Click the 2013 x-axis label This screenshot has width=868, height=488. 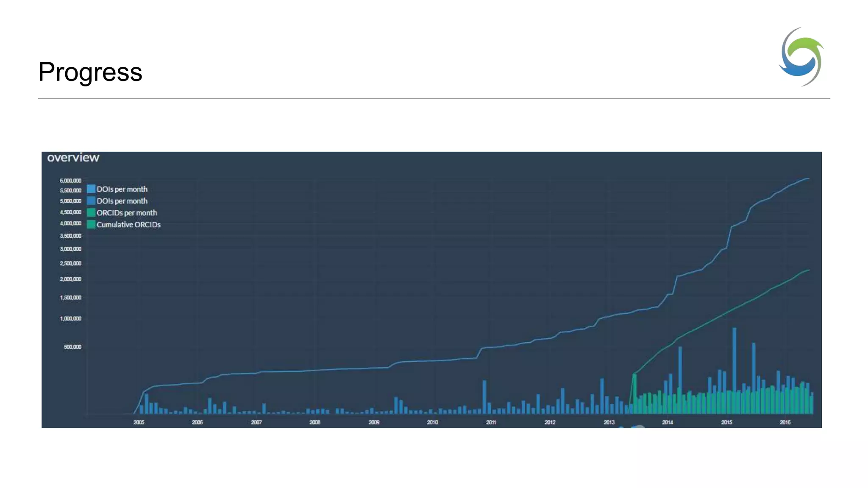[609, 422]
